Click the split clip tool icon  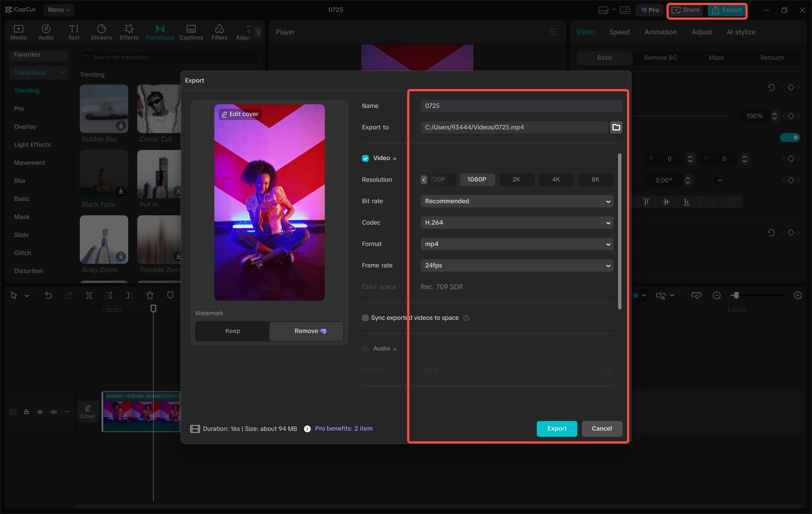click(89, 295)
